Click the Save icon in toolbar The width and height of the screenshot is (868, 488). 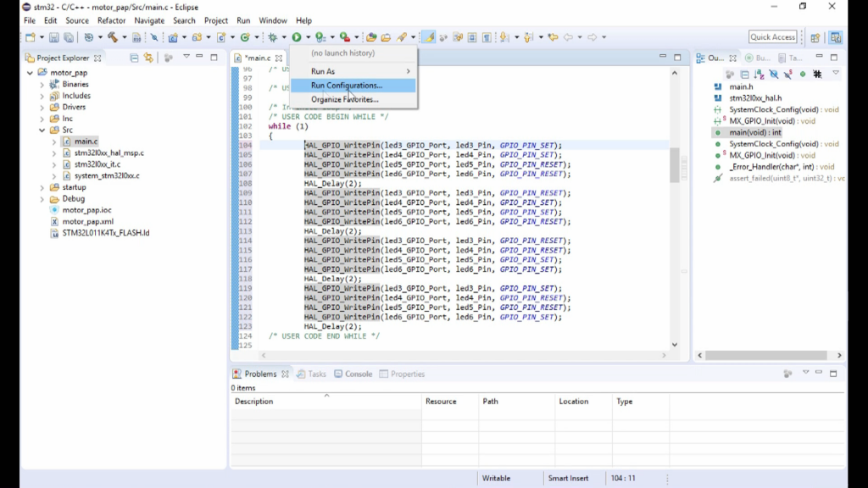53,37
